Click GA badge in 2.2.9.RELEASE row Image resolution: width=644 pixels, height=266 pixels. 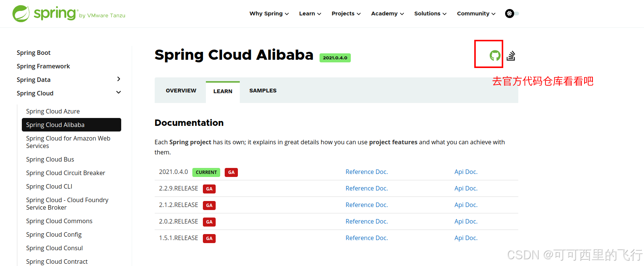(209, 189)
